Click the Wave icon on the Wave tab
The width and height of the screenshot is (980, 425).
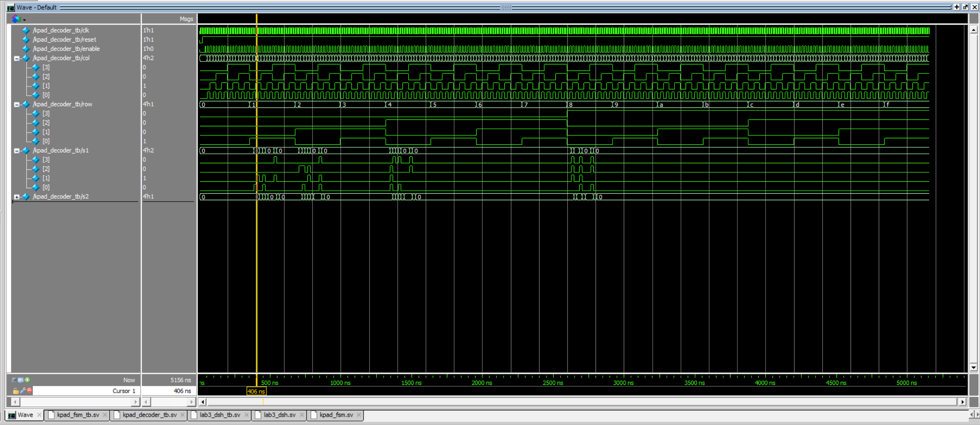[12, 415]
